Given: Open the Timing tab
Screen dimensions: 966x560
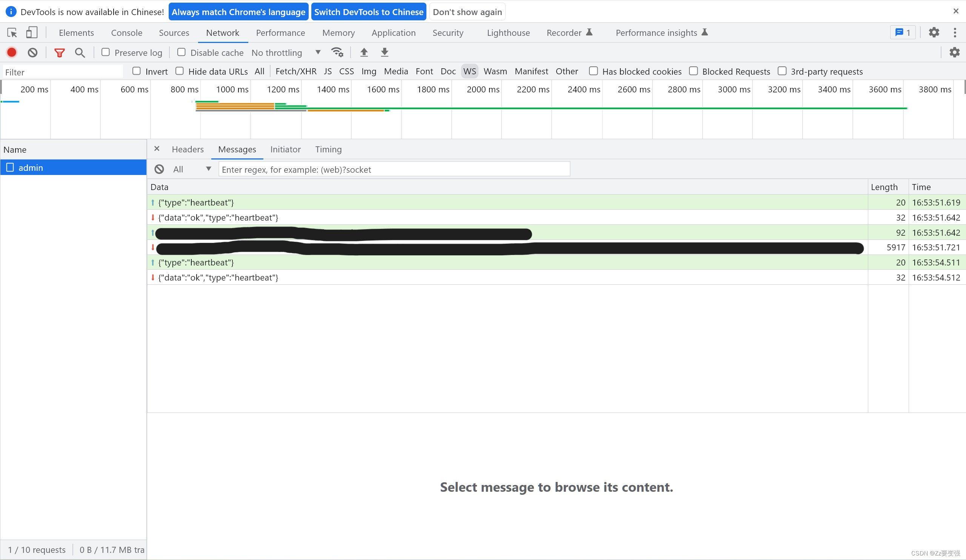Looking at the screenshot, I should [x=328, y=149].
